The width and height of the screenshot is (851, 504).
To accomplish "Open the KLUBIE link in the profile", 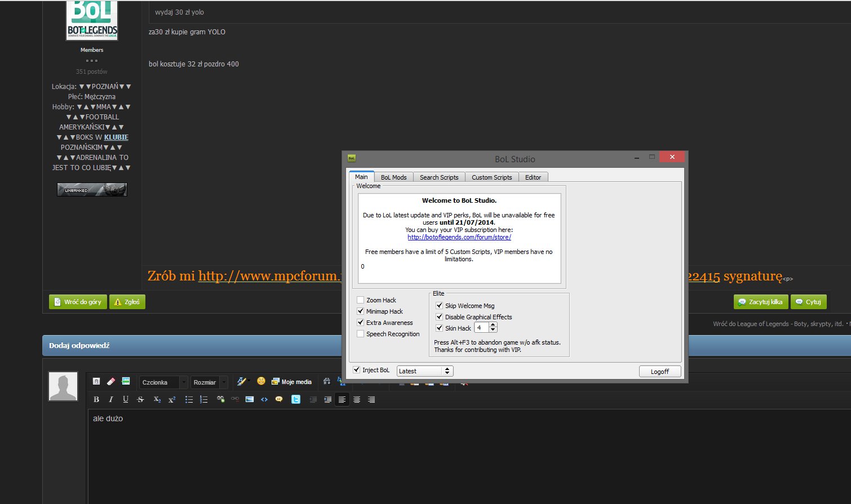I will 116,137.
